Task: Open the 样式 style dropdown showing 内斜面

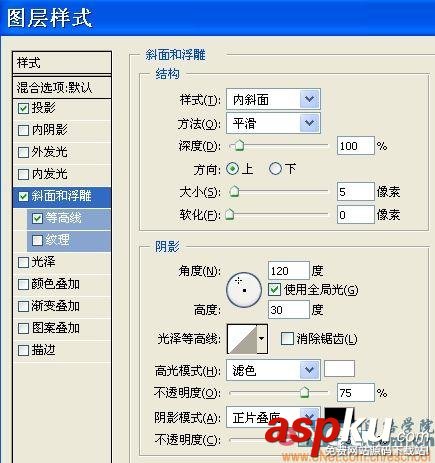Action: coord(273,99)
